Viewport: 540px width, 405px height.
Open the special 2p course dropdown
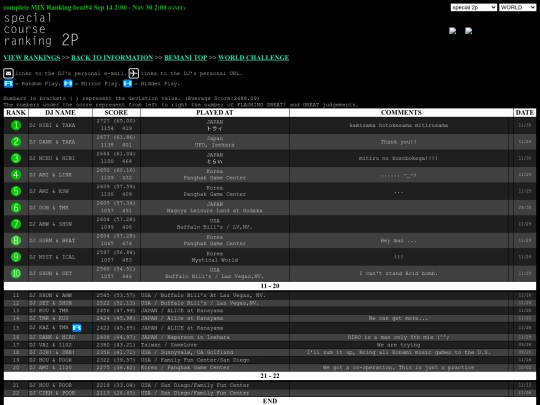pyautogui.click(x=474, y=7)
